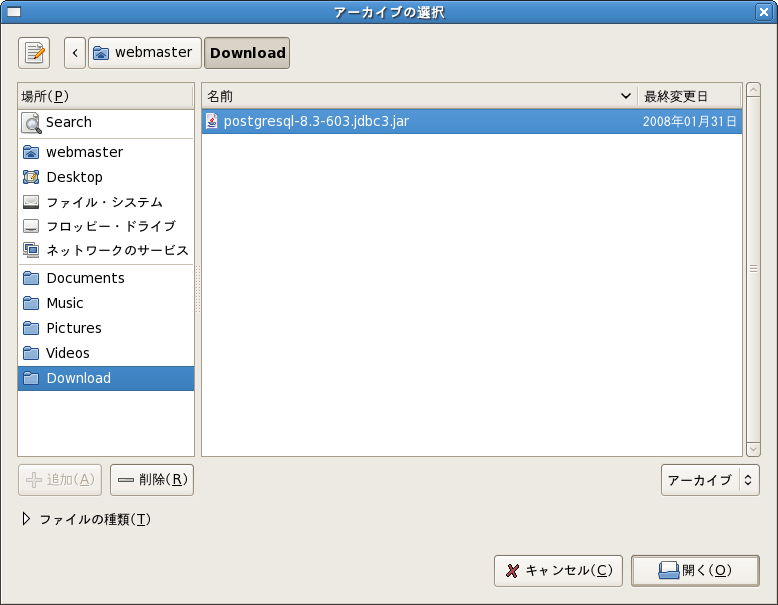This screenshot has width=778, height=605.
Task: Sort by 名前 column header
Action: (x=419, y=96)
